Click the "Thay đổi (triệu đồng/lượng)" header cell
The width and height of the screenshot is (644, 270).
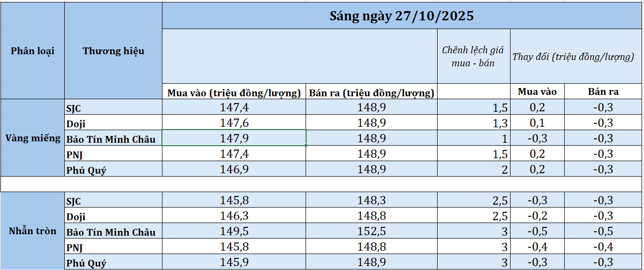point(573,57)
